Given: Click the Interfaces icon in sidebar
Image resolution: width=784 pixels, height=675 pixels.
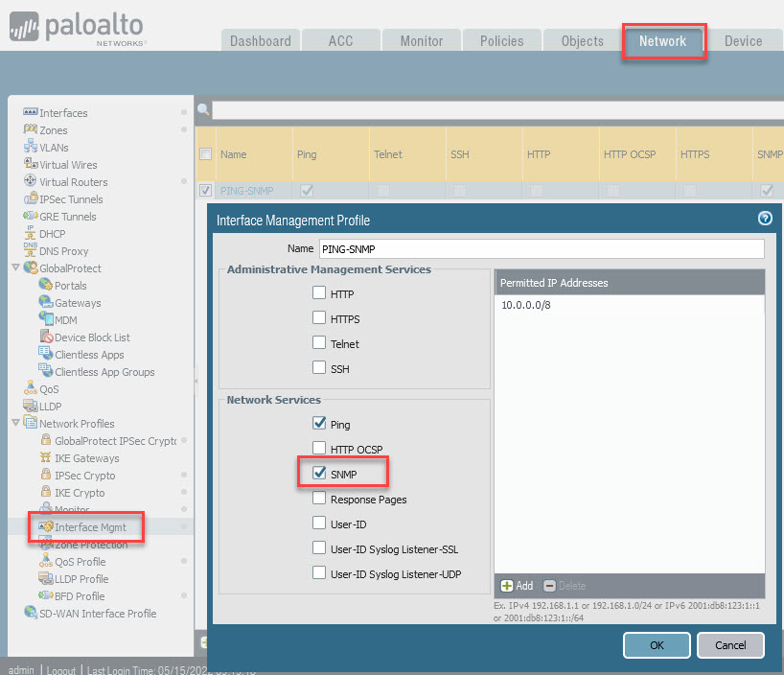Looking at the screenshot, I should click(x=31, y=113).
